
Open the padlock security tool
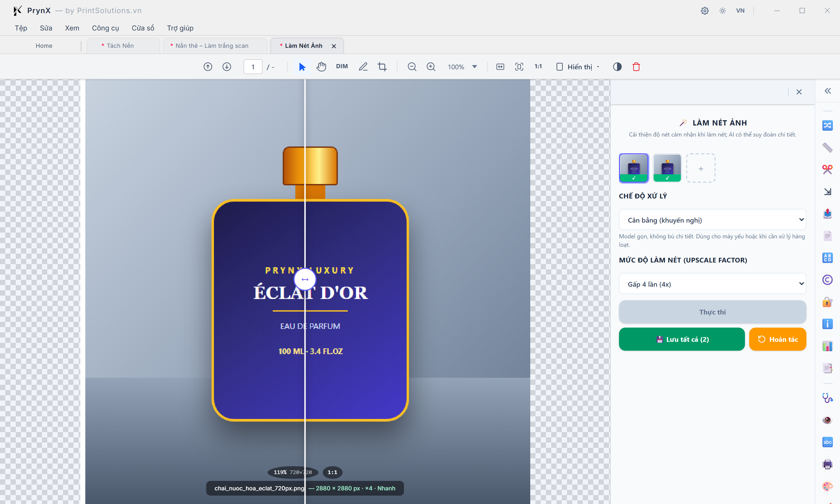(x=827, y=302)
